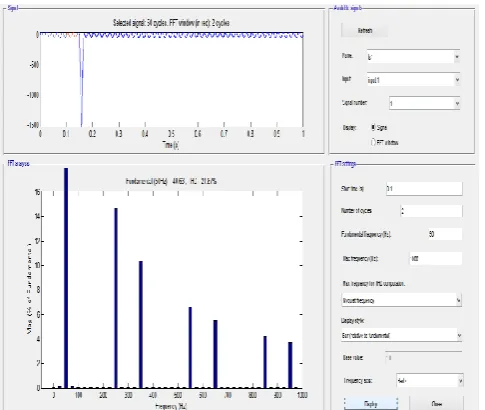
Task: Select the FFT window display radio button
Action: click(374, 142)
